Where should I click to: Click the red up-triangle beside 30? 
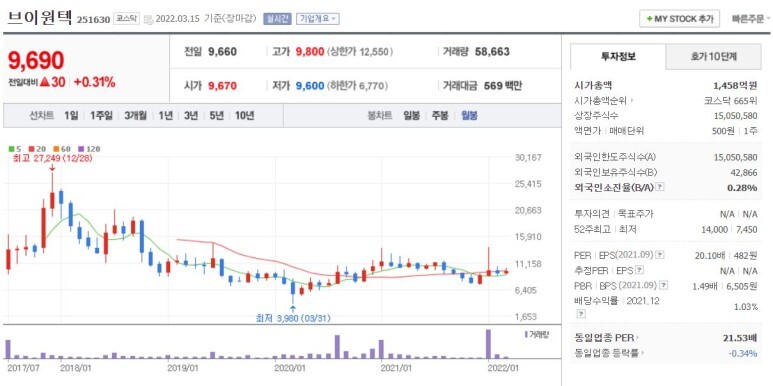coord(44,82)
